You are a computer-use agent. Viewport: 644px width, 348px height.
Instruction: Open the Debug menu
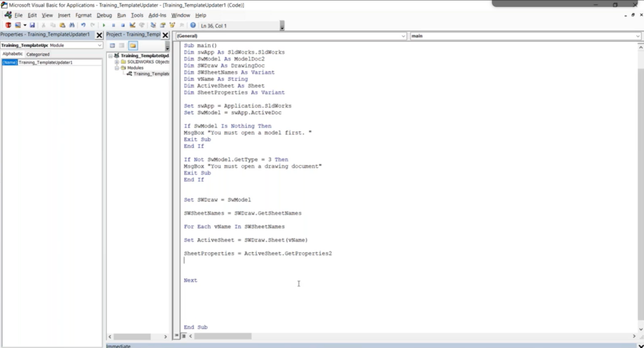104,15
